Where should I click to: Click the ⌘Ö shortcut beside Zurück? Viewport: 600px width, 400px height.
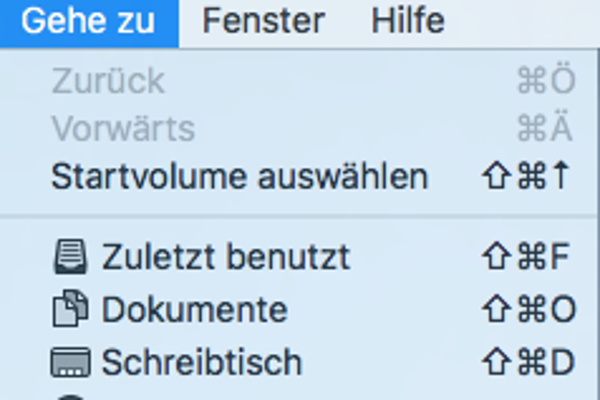click(x=546, y=82)
